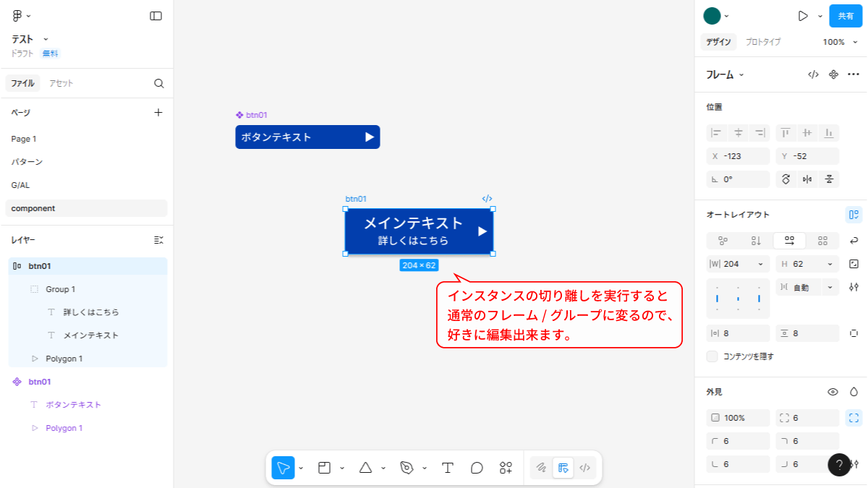868x488 pixels.
Task: Switch to the プロトタイプ tab
Action: click(763, 42)
